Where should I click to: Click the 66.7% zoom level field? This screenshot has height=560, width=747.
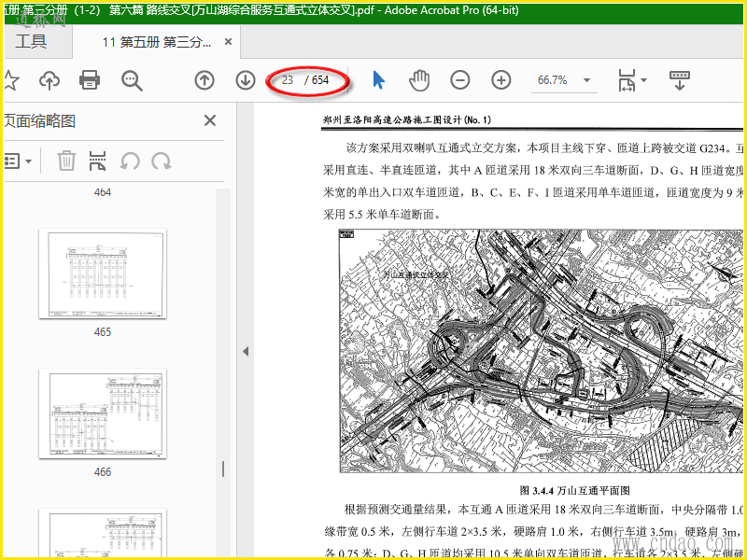coord(553,80)
